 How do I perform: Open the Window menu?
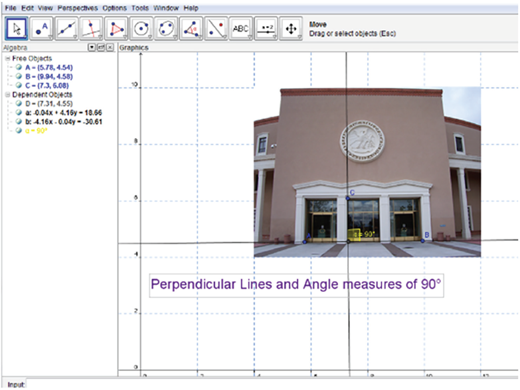coord(166,8)
